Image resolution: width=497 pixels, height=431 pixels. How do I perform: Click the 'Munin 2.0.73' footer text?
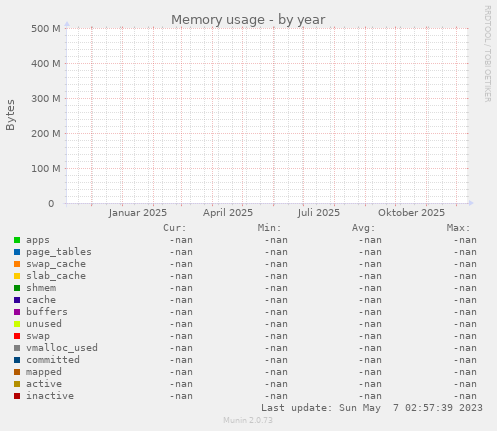(x=248, y=420)
